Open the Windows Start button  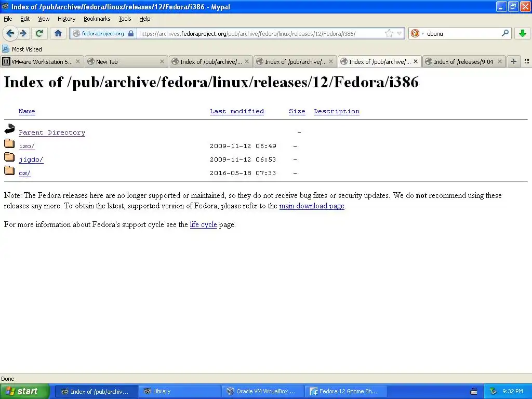(x=24, y=391)
